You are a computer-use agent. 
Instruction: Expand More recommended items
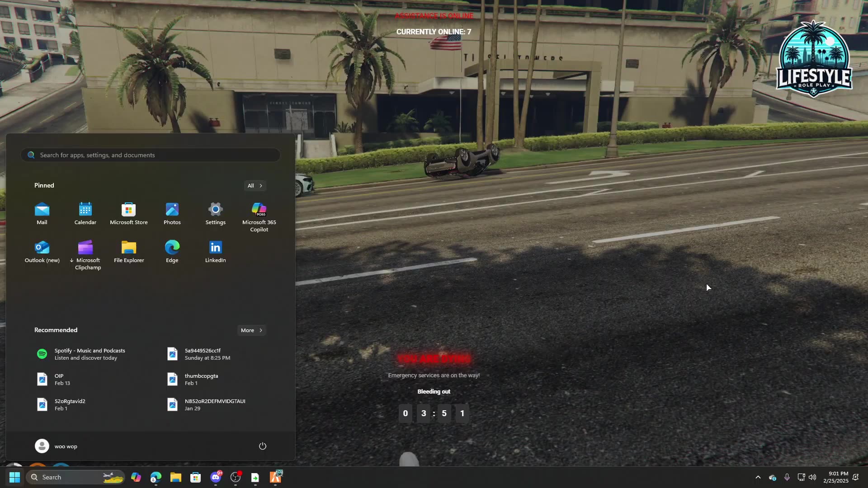pyautogui.click(x=252, y=330)
